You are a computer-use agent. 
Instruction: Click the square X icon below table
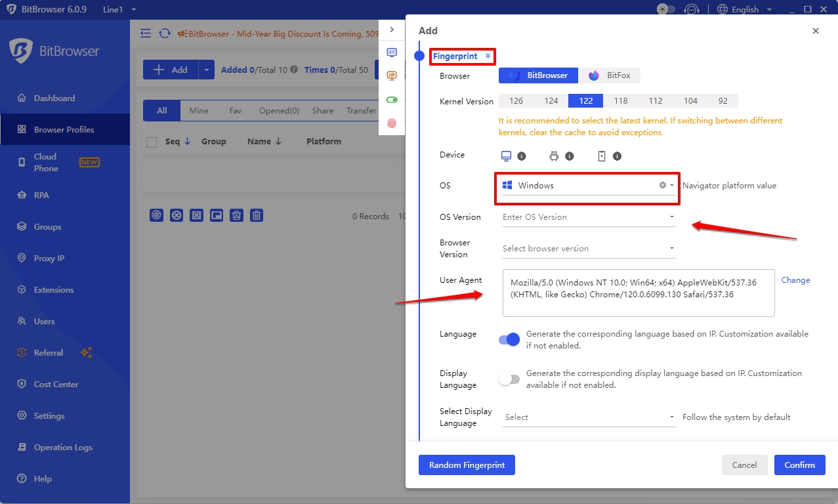click(197, 215)
